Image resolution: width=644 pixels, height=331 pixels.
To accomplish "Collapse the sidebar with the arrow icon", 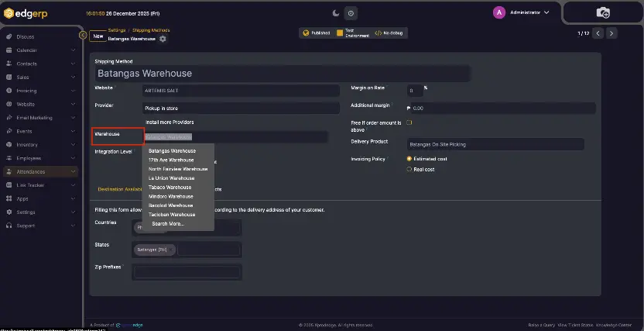I will pyautogui.click(x=83, y=35).
